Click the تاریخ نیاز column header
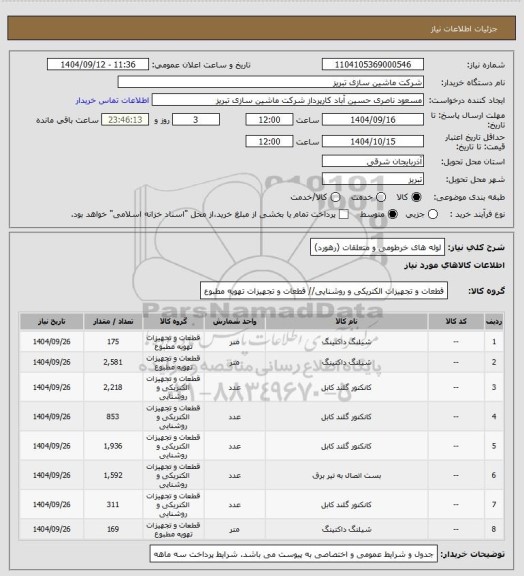The image size is (524, 576). [51, 321]
